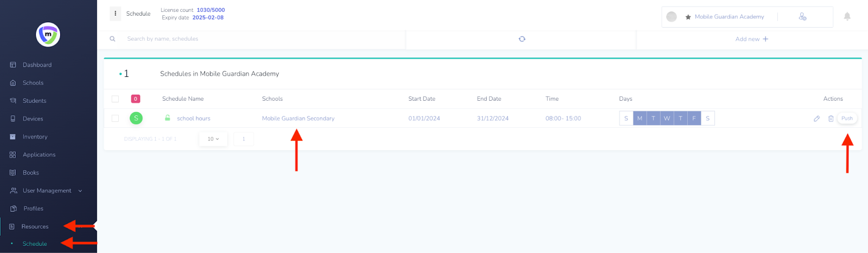Open the Mobile Guardian Academy organization selector

pyautogui.click(x=729, y=17)
